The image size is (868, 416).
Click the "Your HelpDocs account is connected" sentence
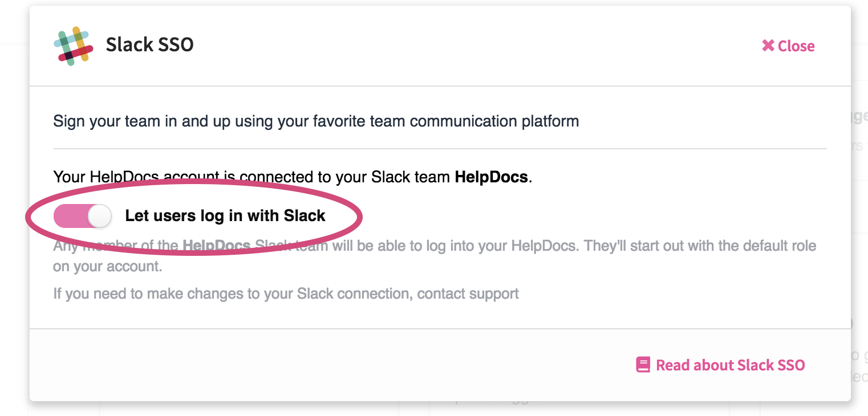[x=293, y=177]
